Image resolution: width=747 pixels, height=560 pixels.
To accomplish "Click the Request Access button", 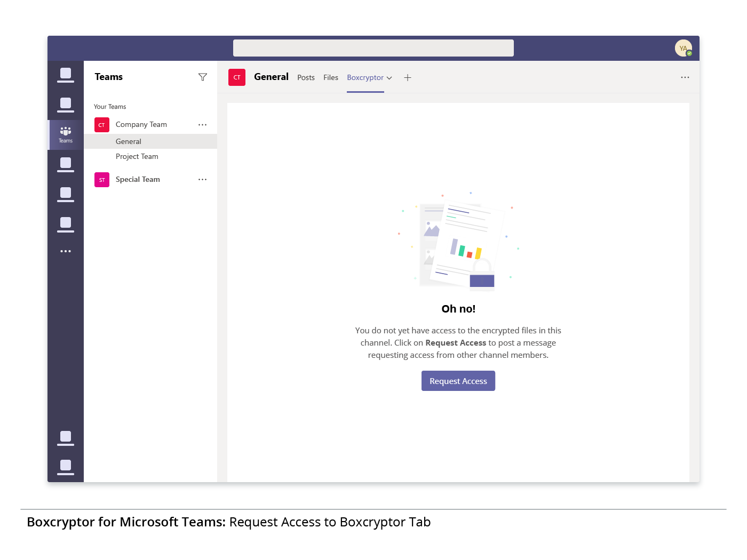I will pyautogui.click(x=458, y=381).
